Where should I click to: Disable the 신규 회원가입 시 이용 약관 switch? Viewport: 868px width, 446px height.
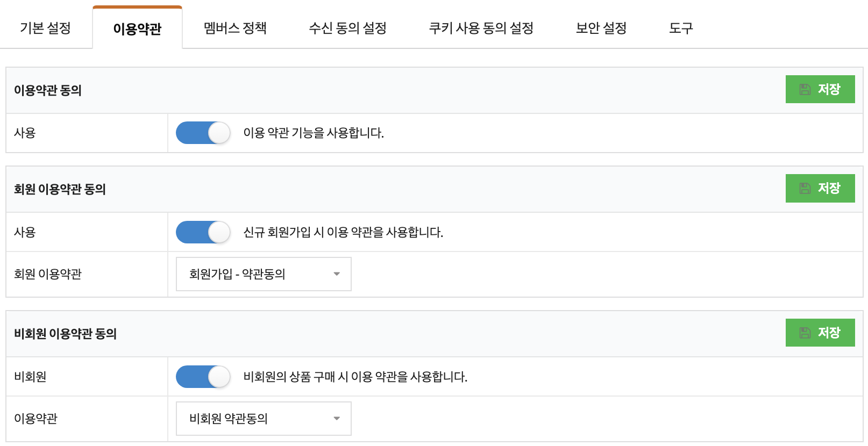tap(203, 232)
